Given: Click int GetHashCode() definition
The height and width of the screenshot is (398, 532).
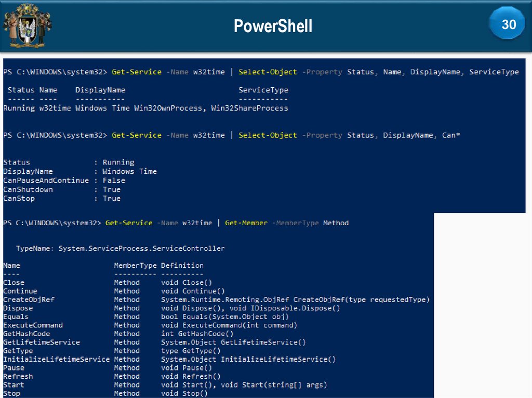Looking at the screenshot, I should 197,334.
